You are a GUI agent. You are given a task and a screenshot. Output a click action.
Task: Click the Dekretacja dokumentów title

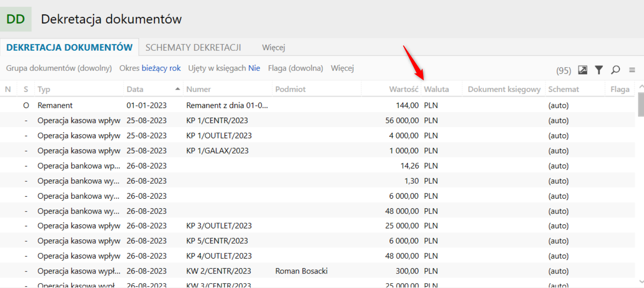click(x=111, y=19)
